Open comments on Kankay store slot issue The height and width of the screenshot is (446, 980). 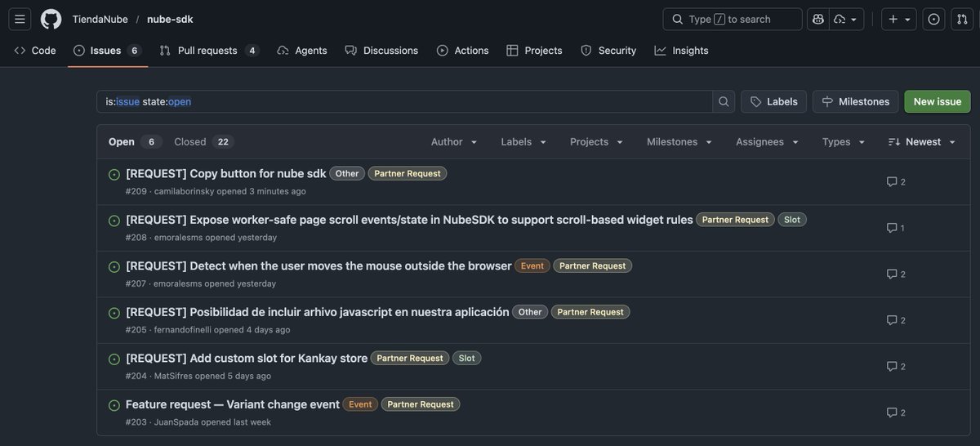(896, 366)
